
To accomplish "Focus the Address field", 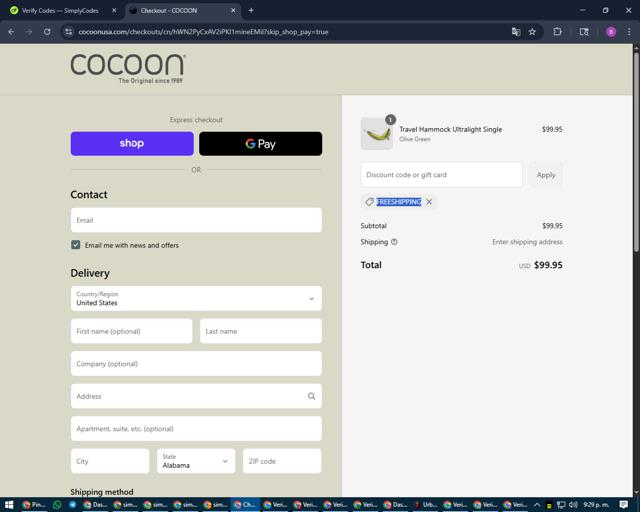I will pos(196,396).
